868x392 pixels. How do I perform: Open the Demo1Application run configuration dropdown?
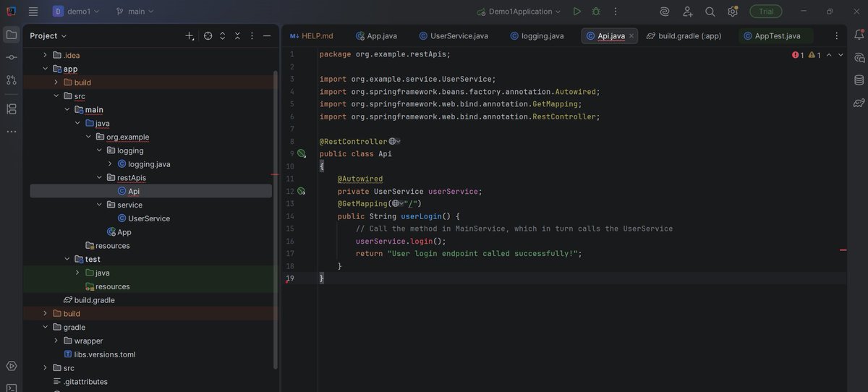[519, 12]
